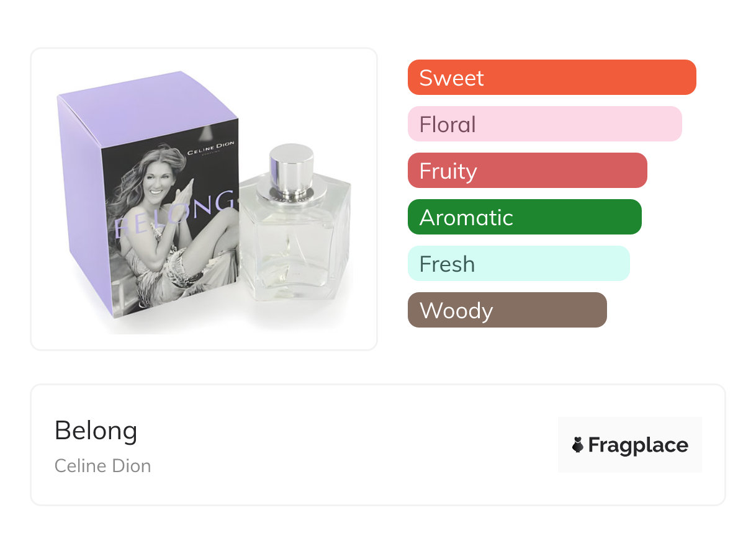Click the Fragplace perfume bottle logo icon

pyautogui.click(x=578, y=445)
